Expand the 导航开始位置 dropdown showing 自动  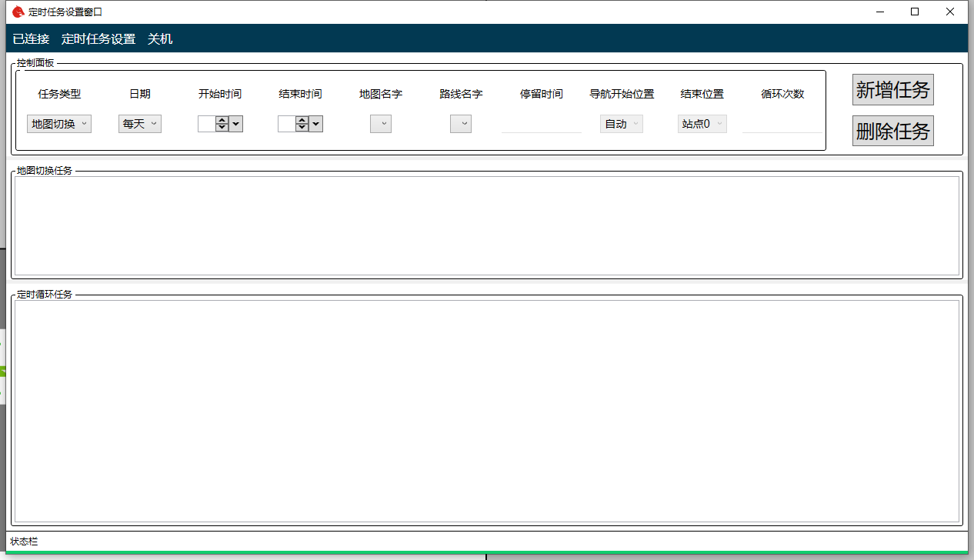click(x=622, y=124)
